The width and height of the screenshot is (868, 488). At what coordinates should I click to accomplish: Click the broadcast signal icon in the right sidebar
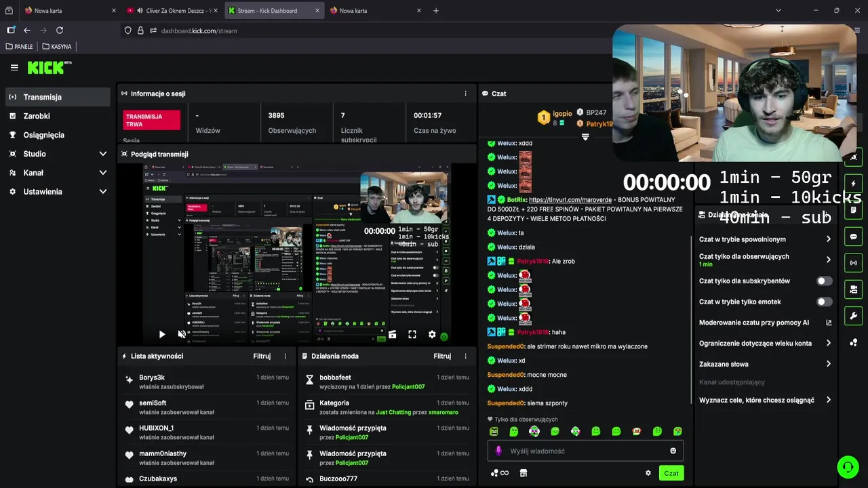[x=853, y=263]
